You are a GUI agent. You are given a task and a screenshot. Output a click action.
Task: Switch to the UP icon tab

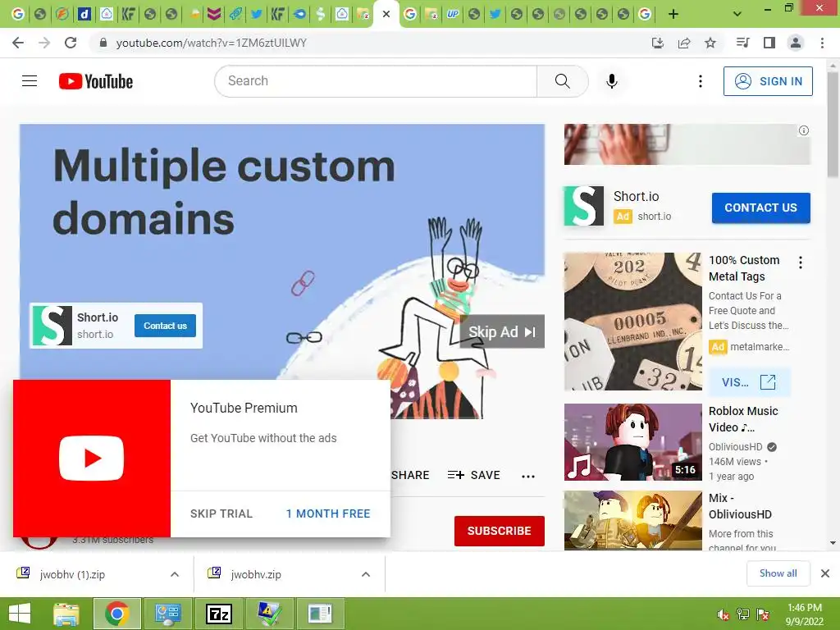pyautogui.click(x=453, y=14)
